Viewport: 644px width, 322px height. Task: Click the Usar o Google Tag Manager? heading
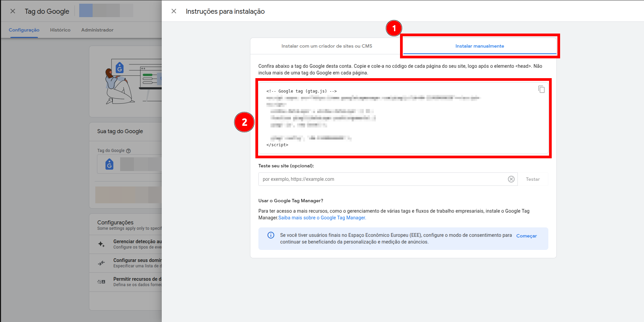click(x=291, y=201)
